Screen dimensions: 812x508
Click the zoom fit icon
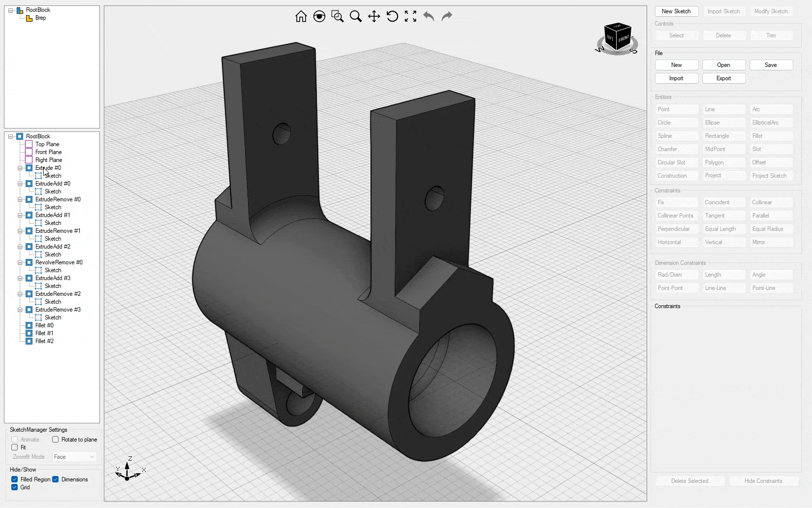point(410,16)
